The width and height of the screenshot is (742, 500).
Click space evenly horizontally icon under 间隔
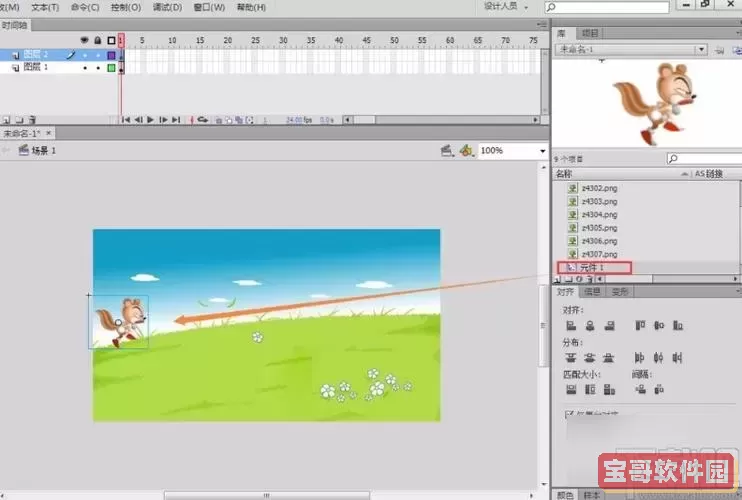(x=659, y=389)
